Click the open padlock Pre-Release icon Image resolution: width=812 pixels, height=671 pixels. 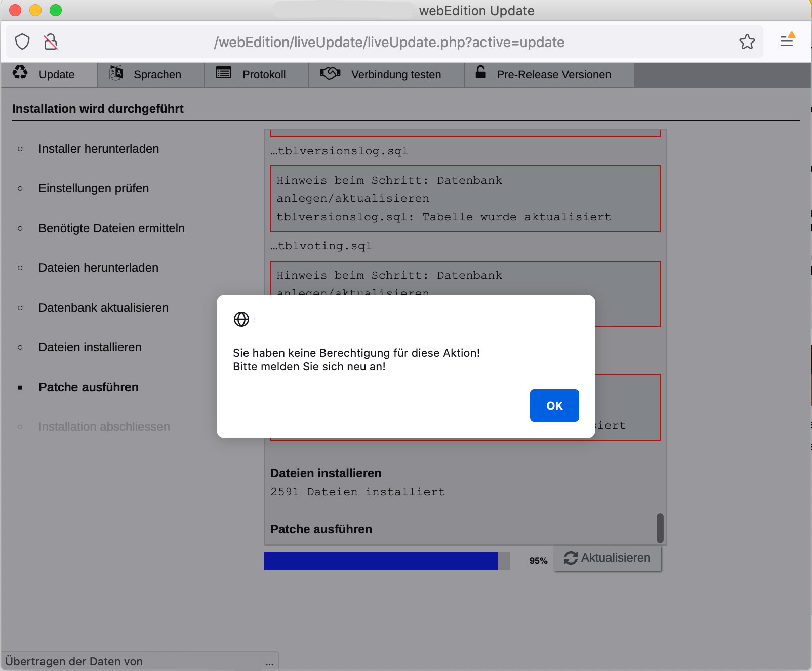(480, 72)
